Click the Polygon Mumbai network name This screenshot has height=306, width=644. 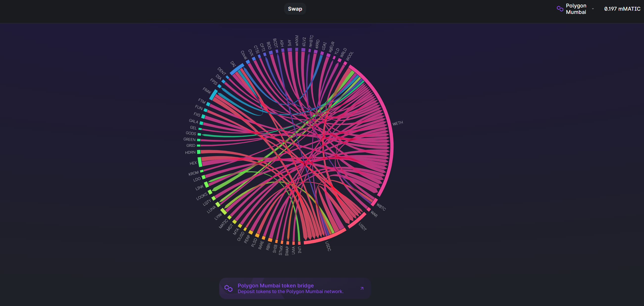click(x=576, y=9)
